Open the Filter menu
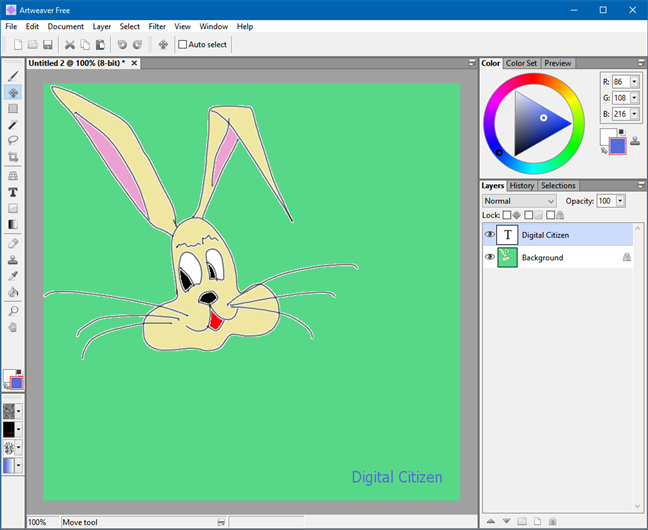Viewport: 648px width, 530px height. pyautogui.click(x=157, y=26)
